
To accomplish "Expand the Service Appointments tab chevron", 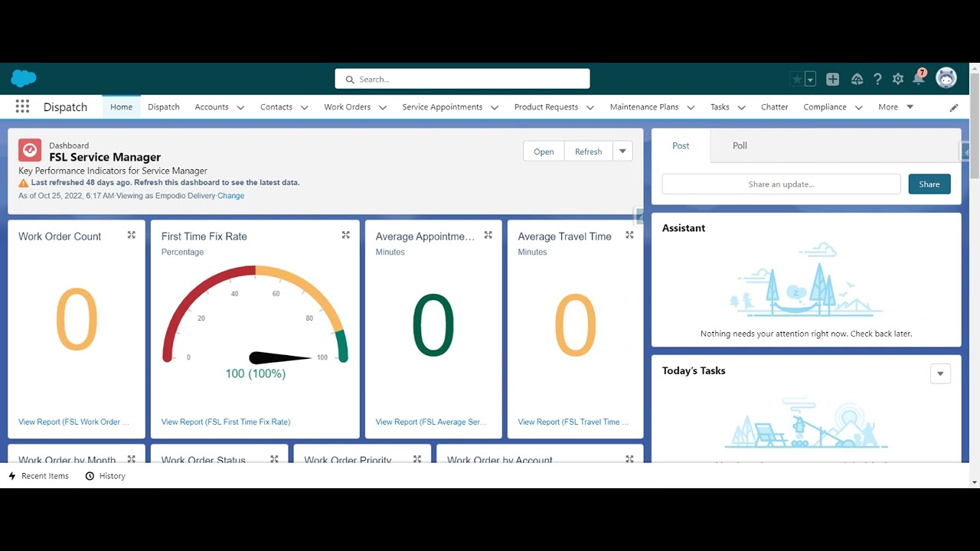I will pyautogui.click(x=494, y=108).
